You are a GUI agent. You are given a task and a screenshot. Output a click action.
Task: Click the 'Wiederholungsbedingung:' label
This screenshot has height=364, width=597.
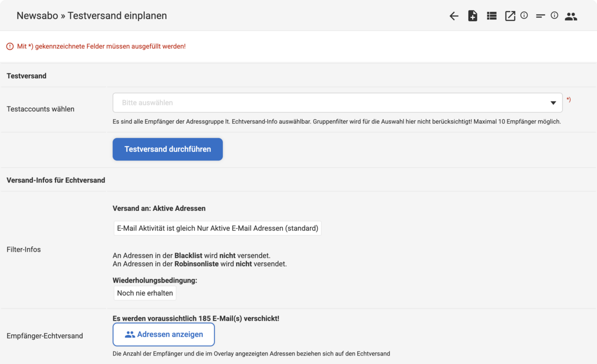(155, 280)
